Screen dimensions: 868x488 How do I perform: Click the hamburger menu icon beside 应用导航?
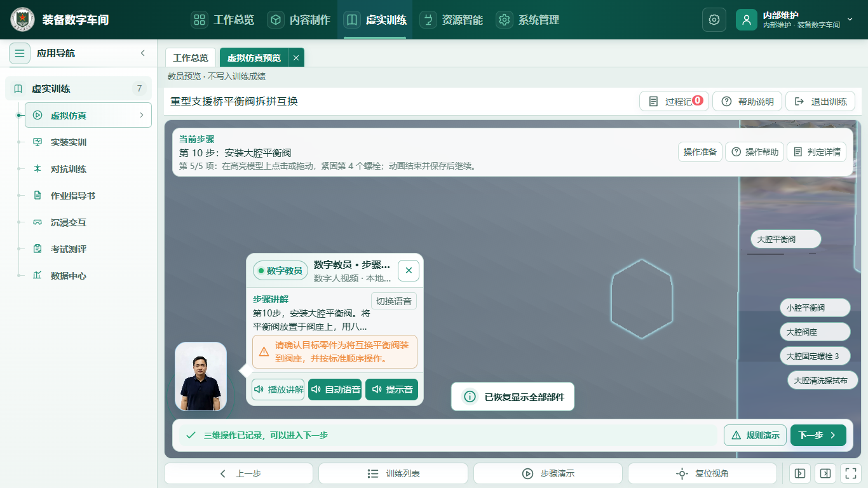pos(20,53)
